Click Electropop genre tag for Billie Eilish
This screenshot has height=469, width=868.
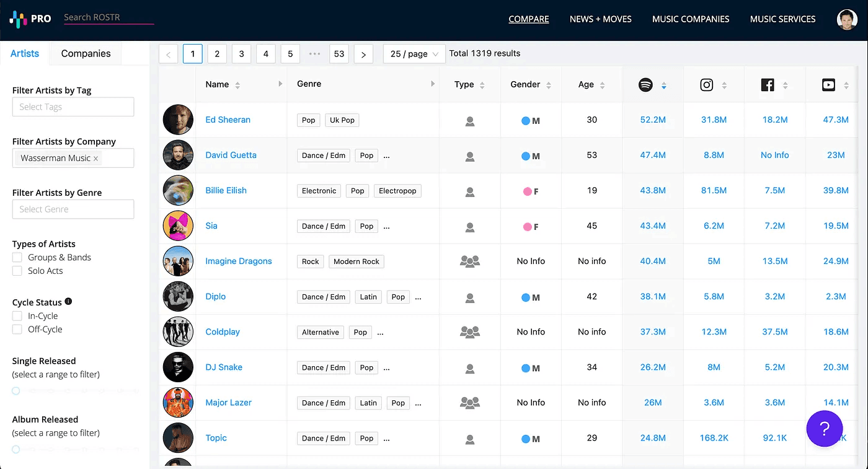(397, 191)
